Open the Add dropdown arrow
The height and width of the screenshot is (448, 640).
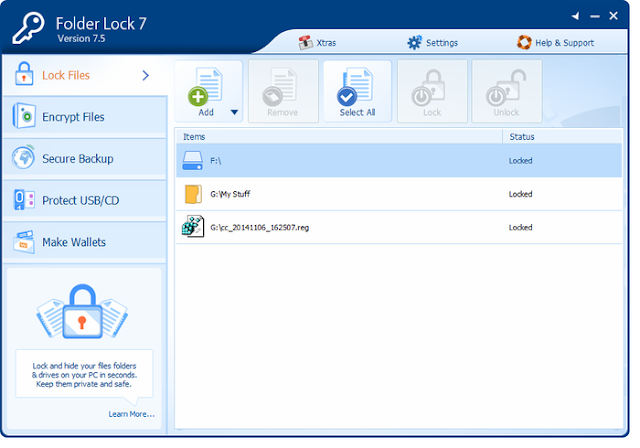234,112
